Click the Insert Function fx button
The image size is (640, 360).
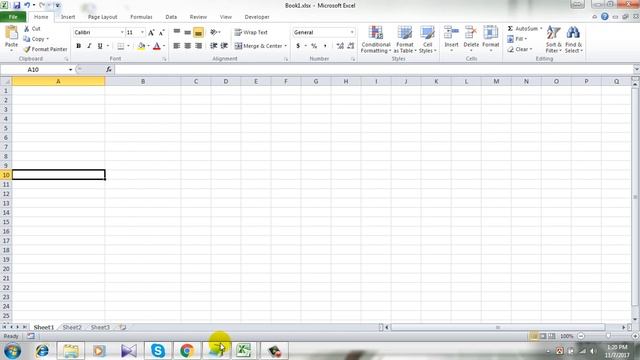point(109,70)
